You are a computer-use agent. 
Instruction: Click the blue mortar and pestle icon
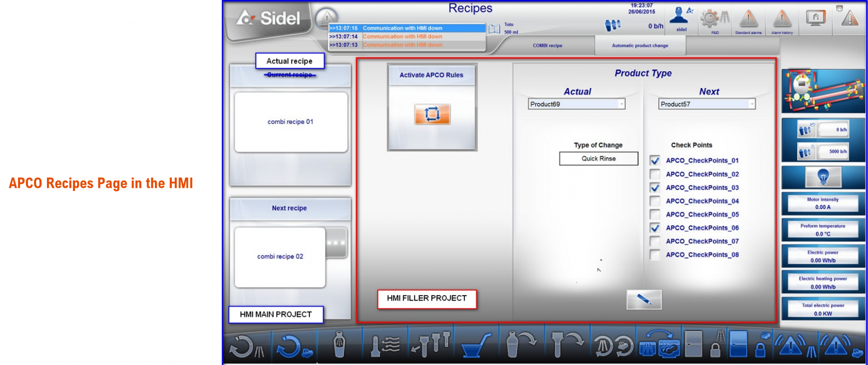pyautogui.click(x=476, y=346)
